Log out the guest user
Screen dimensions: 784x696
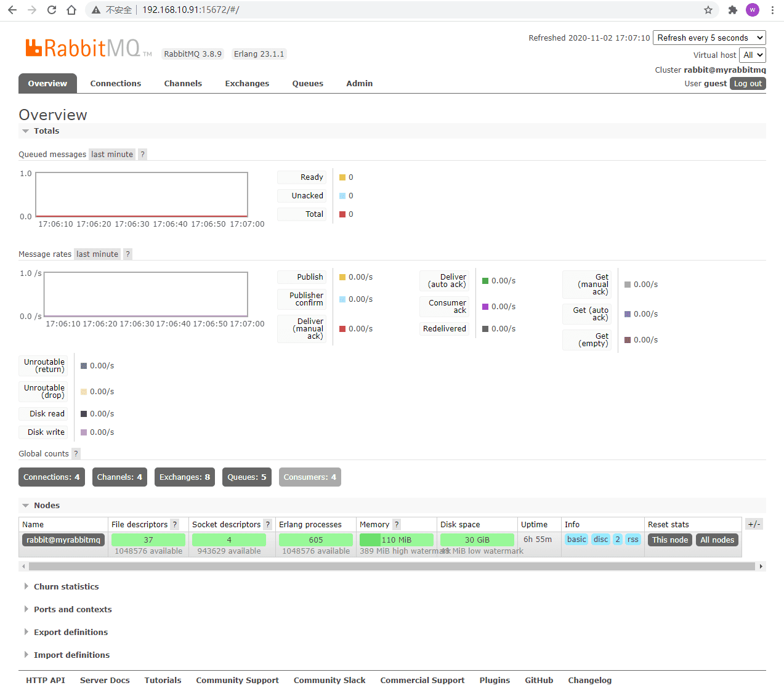point(748,84)
